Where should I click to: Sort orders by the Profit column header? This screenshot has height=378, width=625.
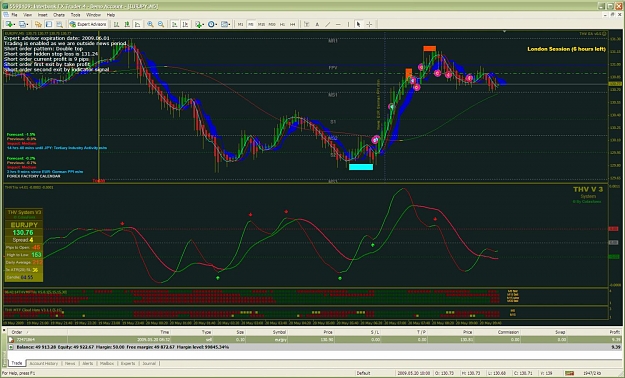click(595, 332)
